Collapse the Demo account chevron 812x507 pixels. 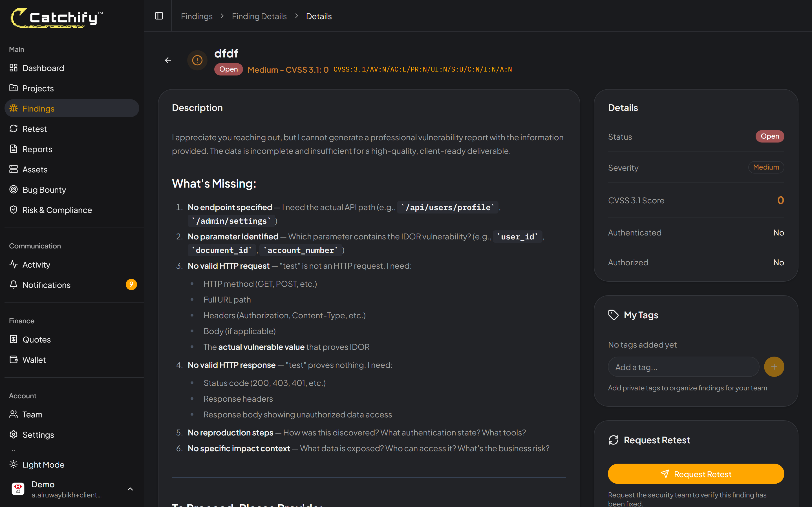[131, 489]
